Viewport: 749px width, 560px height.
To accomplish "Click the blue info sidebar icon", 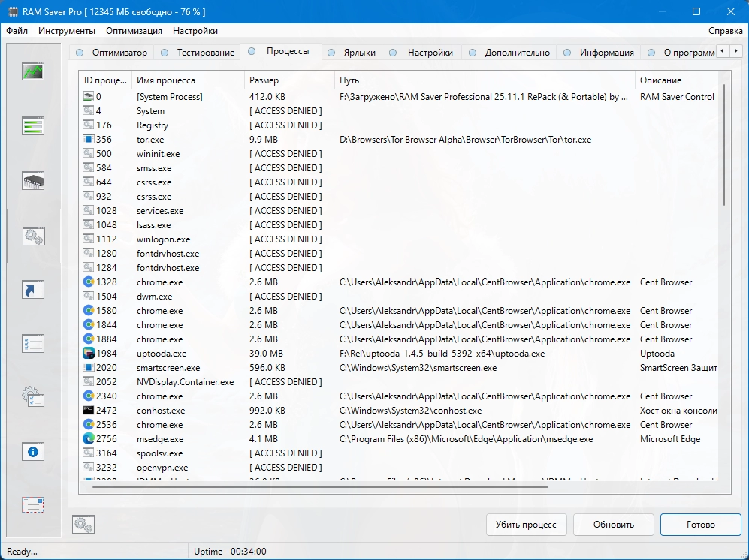I will [x=33, y=452].
